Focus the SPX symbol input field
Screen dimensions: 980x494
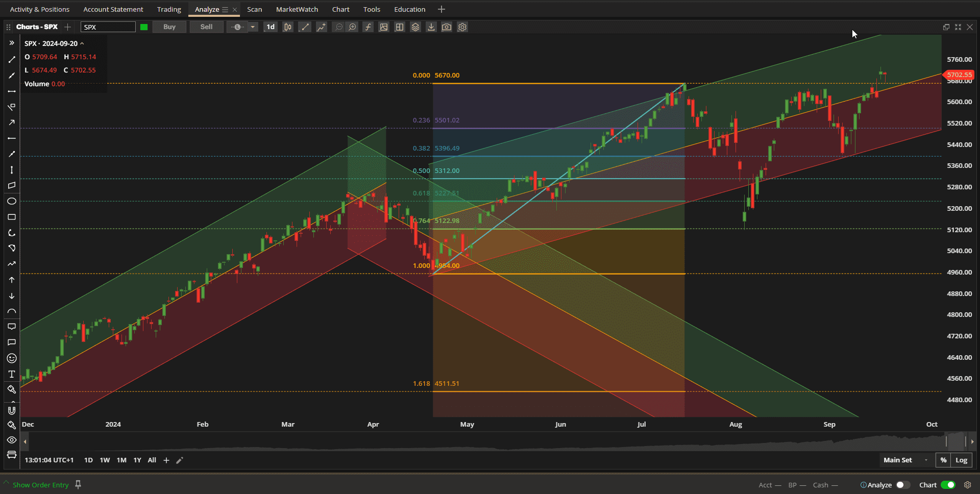click(108, 27)
